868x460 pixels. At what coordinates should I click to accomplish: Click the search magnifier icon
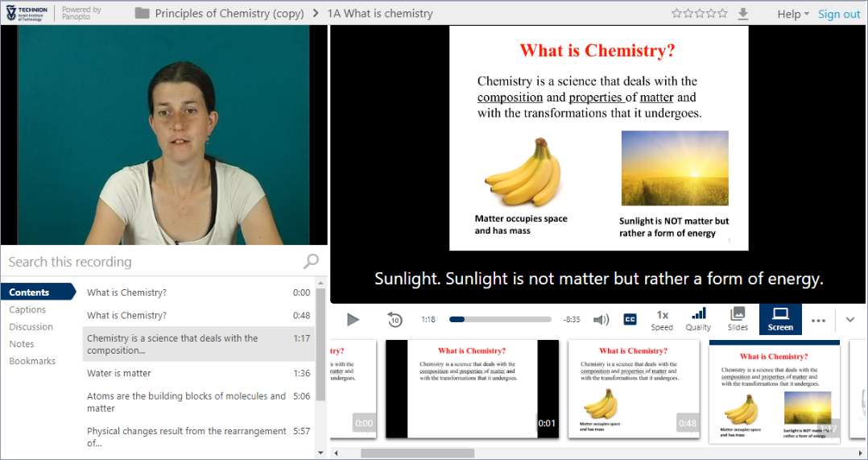[311, 261]
